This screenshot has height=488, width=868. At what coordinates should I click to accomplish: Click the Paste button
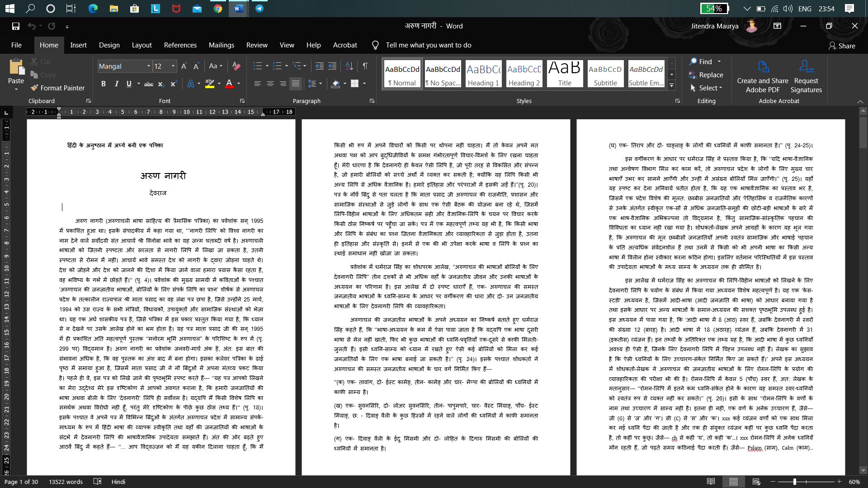(x=16, y=71)
